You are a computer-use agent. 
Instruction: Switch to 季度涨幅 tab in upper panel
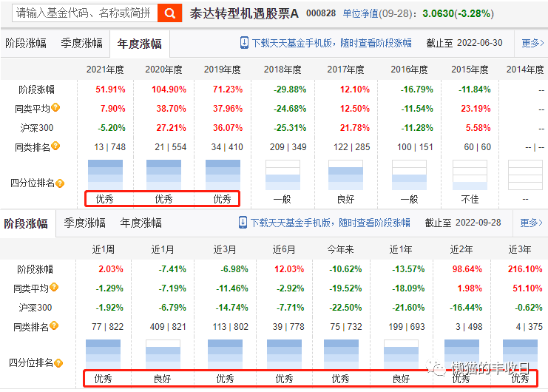coord(82,44)
